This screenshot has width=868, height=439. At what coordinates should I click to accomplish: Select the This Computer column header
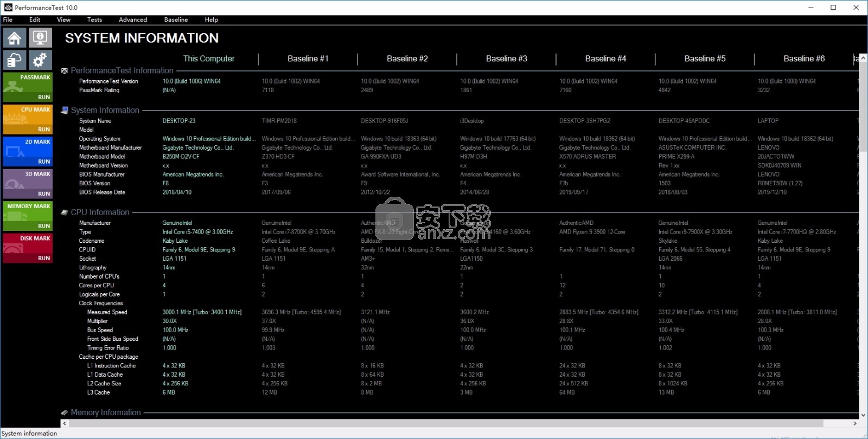(x=209, y=59)
